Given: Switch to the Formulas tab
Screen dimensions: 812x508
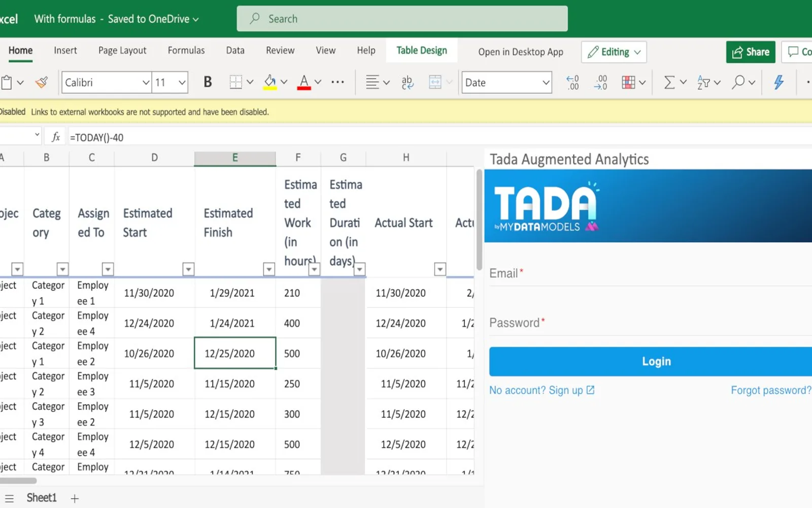Looking at the screenshot, I should 186,50.
